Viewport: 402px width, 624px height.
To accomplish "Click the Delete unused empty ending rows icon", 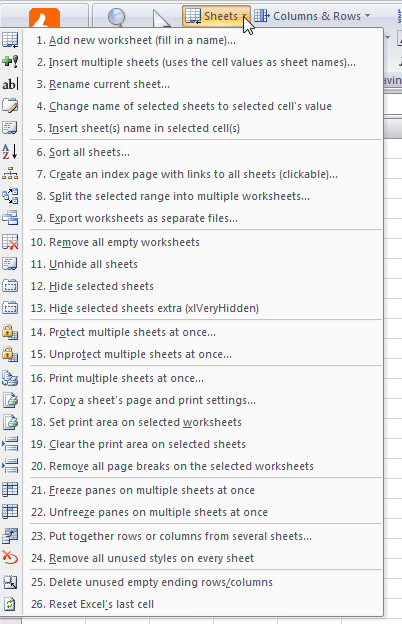I will click(x=10, y=582).
